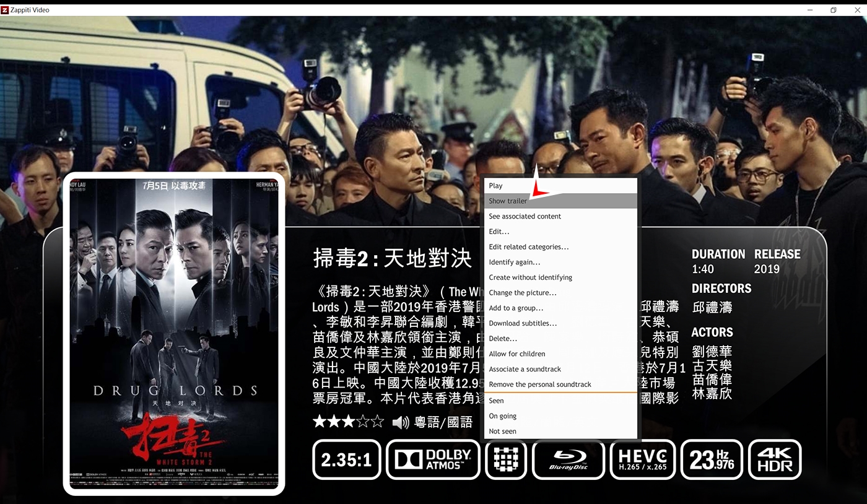Image resolution: width=867 pixels, height=504 pixels.
Task: Click the Blu-ray Disc badge
Action: 568,459
